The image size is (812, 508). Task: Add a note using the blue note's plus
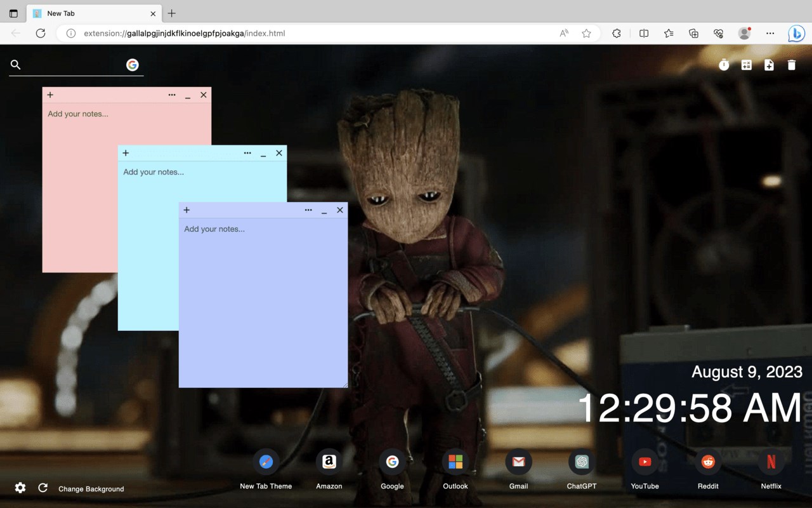(x=126, y=153)
